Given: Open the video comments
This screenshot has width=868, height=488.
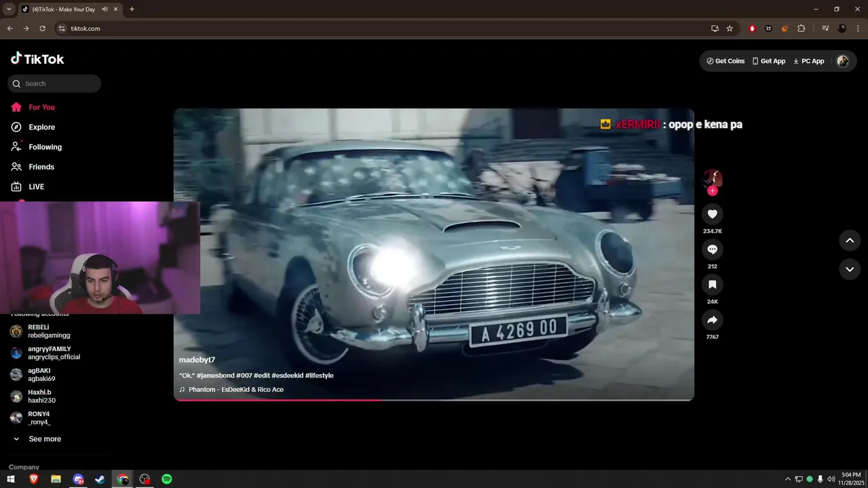Looking at the screenshot, I should [x=712, y=249].
